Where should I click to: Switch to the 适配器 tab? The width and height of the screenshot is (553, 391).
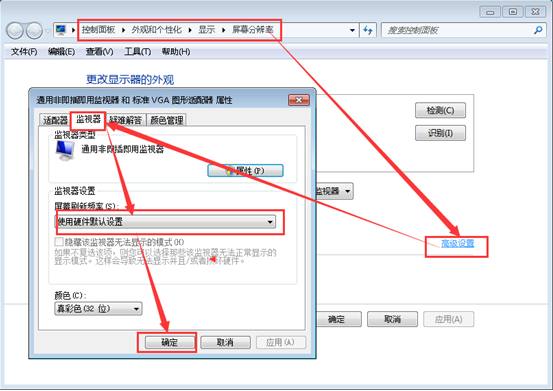(x=55, y=120)
